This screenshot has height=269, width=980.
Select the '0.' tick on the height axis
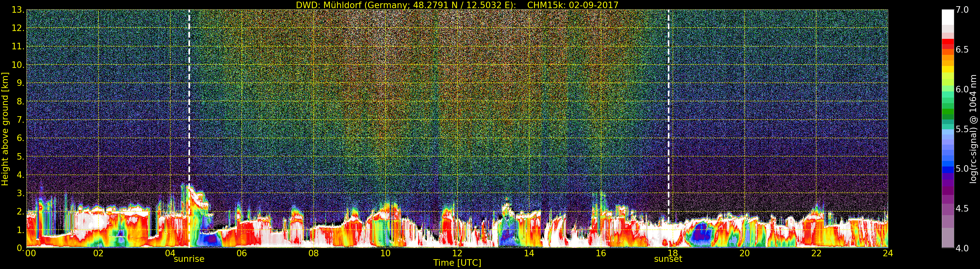point(20,248)
